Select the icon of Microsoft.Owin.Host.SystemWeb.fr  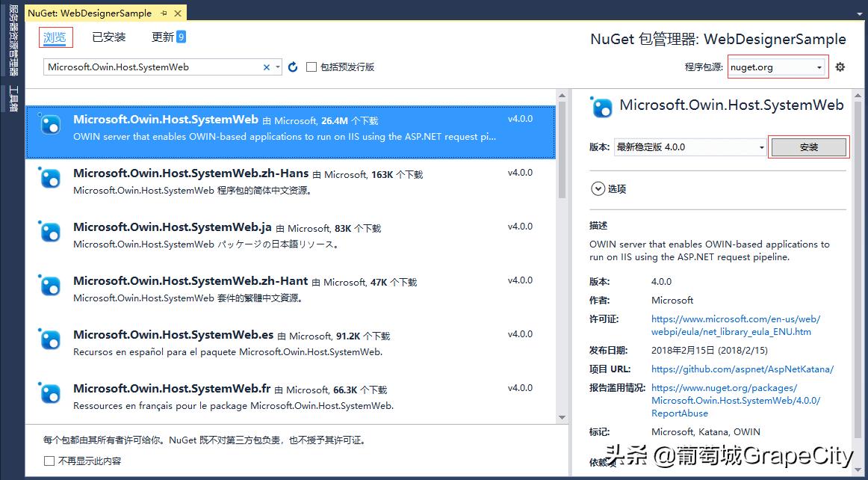tap(49, 393)
